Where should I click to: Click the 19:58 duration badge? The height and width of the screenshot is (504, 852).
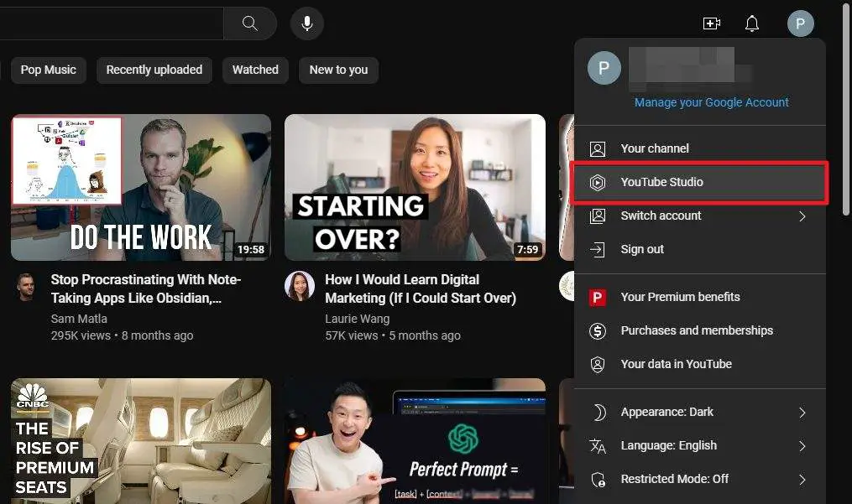coord(250,250)
